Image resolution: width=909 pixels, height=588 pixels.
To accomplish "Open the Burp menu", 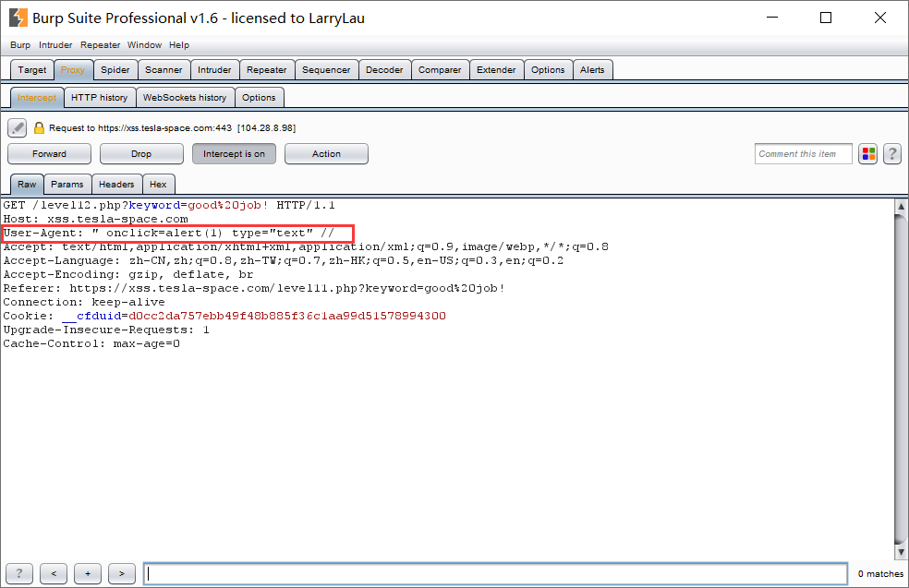I will [x=20, y=45].
